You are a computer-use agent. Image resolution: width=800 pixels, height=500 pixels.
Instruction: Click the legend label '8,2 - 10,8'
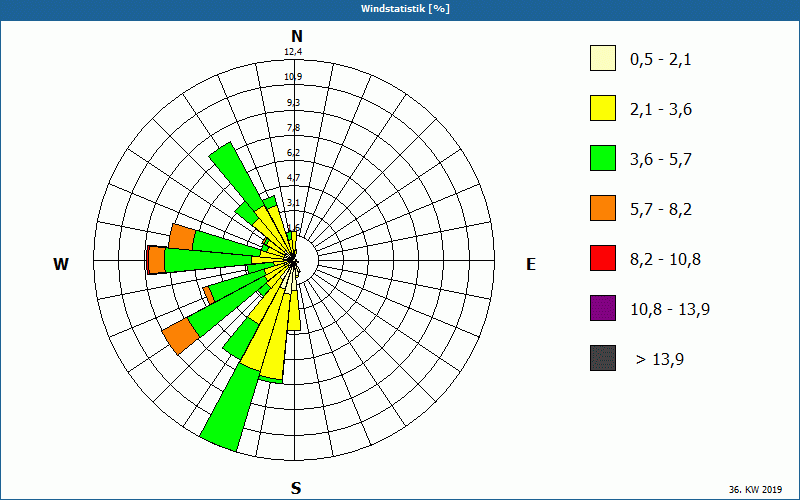(665, 260)
